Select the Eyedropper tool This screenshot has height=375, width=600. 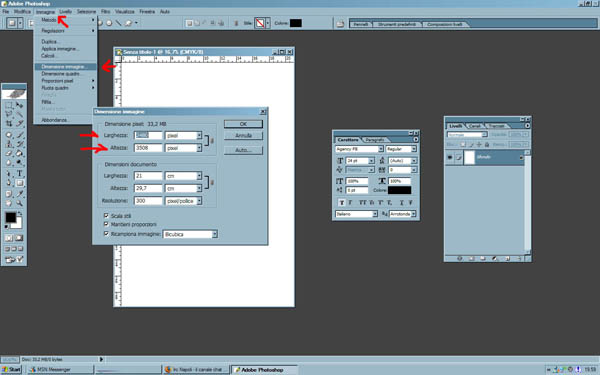20,194
